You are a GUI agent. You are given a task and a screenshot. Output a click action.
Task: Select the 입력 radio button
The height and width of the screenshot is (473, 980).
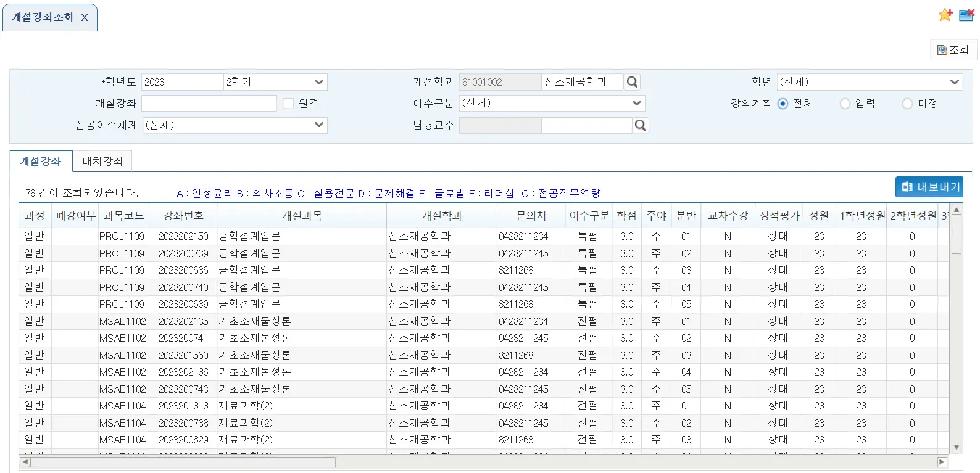[845, 104]
